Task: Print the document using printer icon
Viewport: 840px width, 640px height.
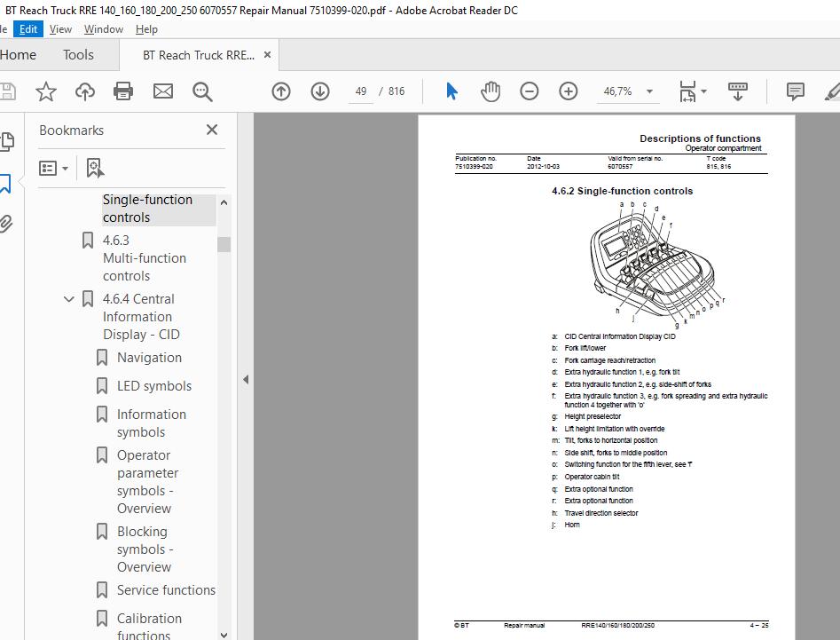Action: pyautogui.click(x=123, y=91)
